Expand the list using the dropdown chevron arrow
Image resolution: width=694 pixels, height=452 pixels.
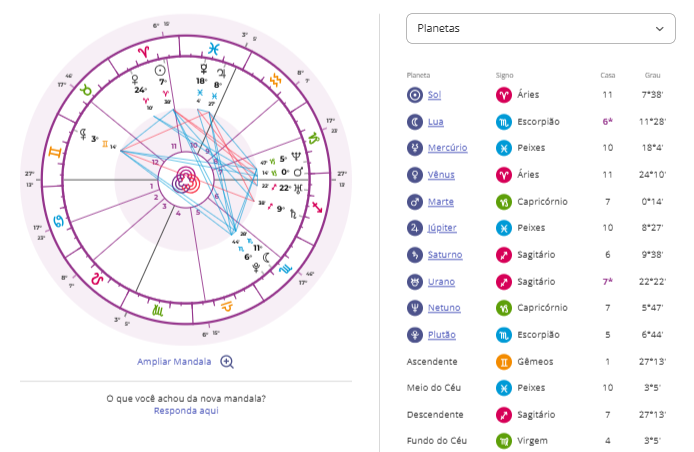pyautogui.click(x=659, y=29)
